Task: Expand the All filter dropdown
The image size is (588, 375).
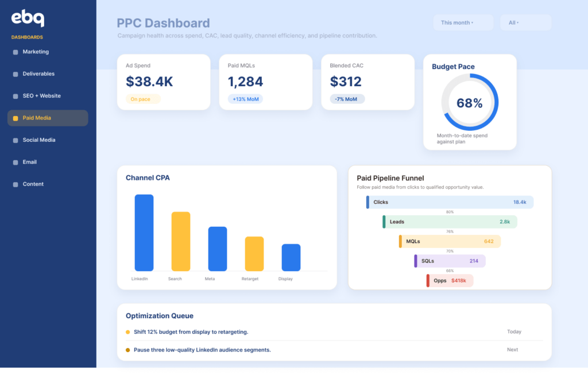Action: click(x=526, y=23)
